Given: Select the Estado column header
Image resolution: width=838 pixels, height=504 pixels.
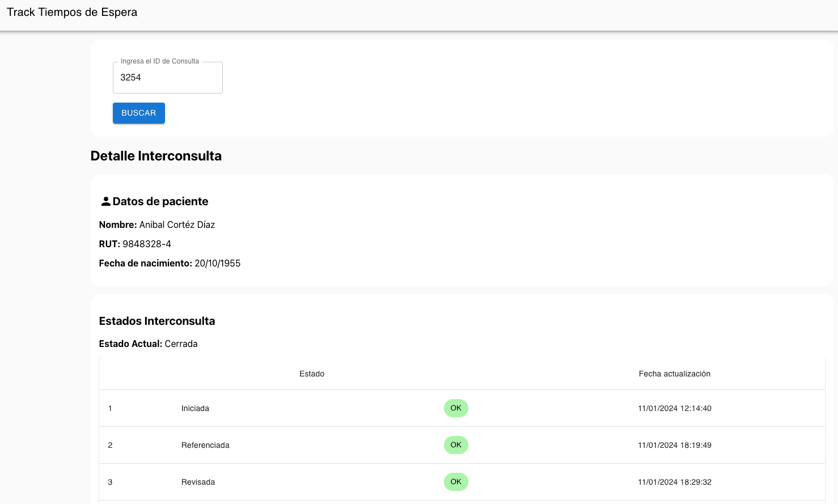Looking at the screenshot, I should click(x=312, y=374).
